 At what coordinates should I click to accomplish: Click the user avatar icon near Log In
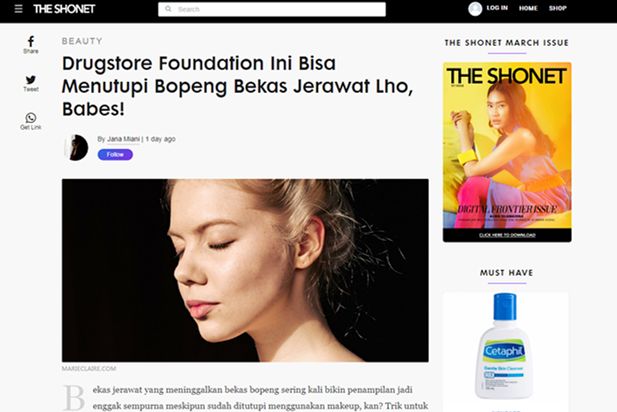475,9
